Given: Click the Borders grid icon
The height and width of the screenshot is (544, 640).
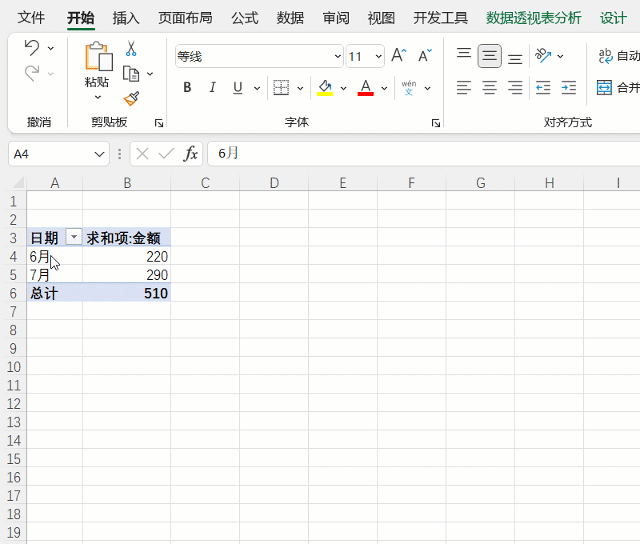Looking at the screenshot, I should tap(281, 88).
